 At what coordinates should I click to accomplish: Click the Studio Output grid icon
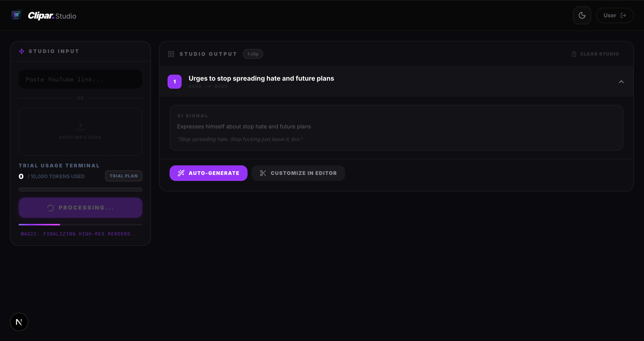(x=171, y=54)
